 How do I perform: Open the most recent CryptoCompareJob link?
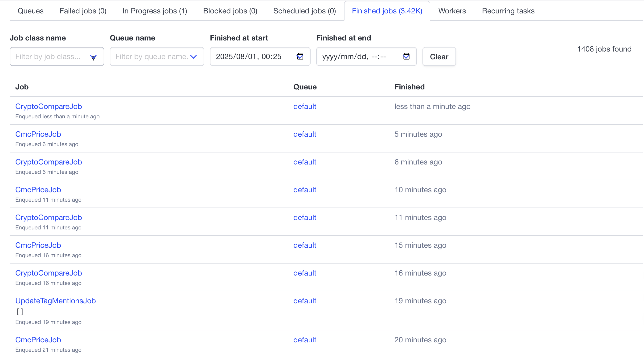[x=49, y=106]
